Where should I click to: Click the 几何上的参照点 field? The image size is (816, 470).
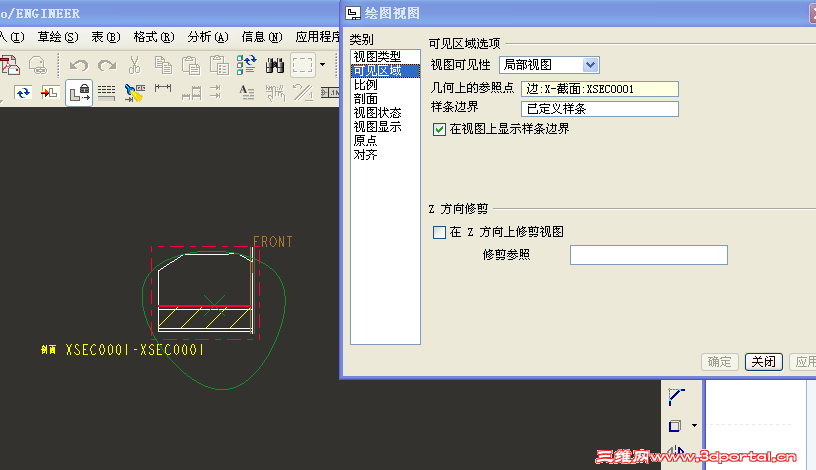pos(600,89)
